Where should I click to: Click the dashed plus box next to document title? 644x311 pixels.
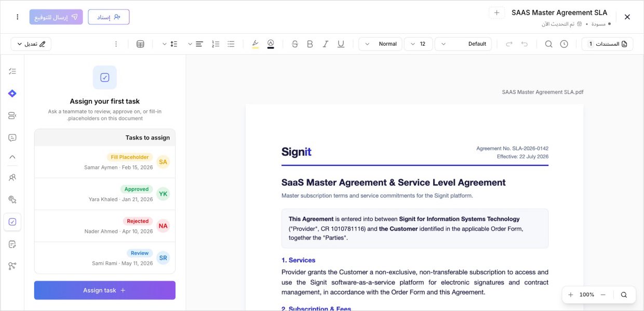(x=497, y=13)
